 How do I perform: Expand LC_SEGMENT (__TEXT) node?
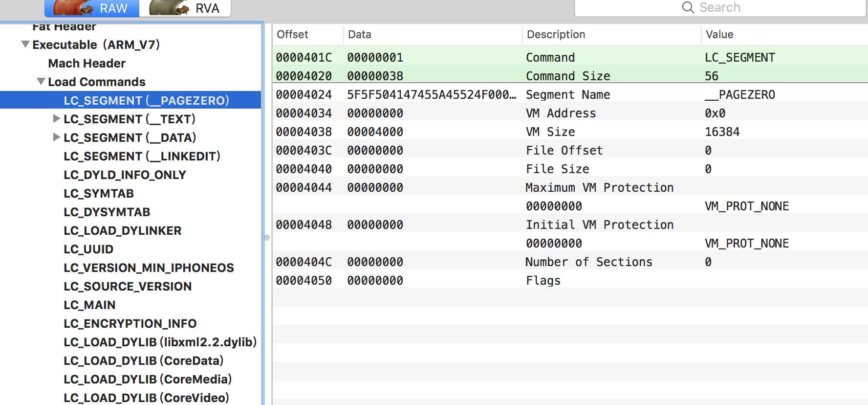[57, 118]
